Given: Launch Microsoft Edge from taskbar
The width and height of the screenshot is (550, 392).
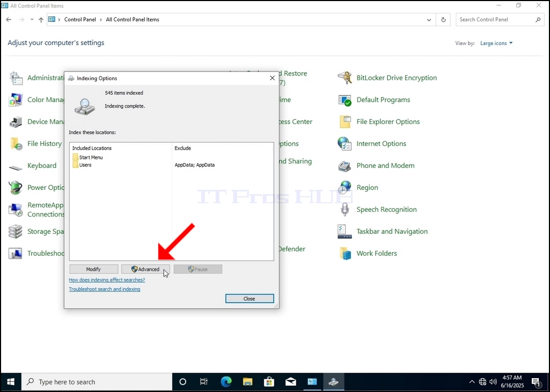Looking at the screenshot, I should (x=226, y=382).
